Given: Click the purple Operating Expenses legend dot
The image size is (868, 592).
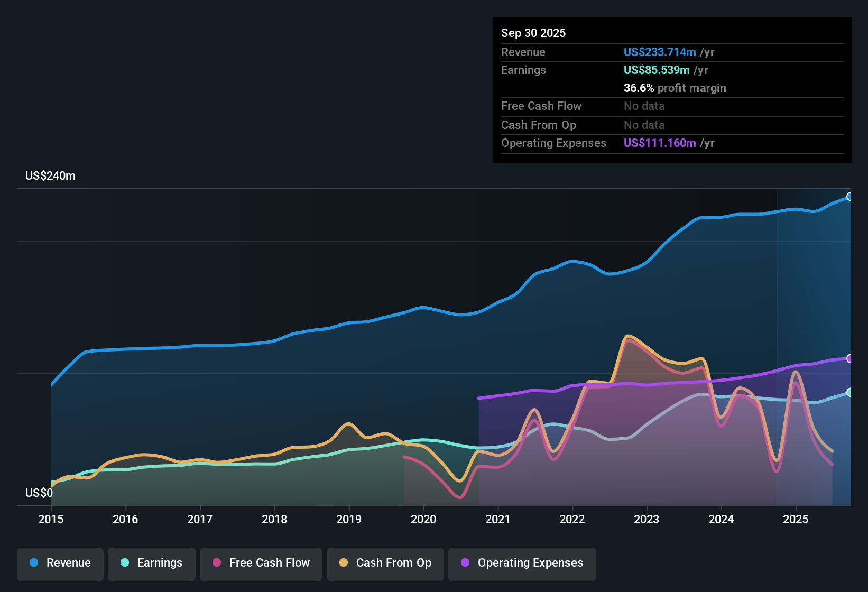Looking at the screenshot, I should (x=465, y=562).
